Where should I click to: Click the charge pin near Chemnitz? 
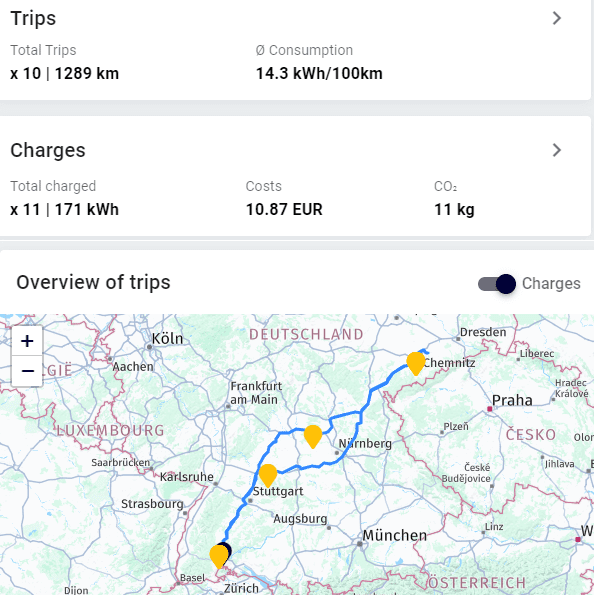416,363
